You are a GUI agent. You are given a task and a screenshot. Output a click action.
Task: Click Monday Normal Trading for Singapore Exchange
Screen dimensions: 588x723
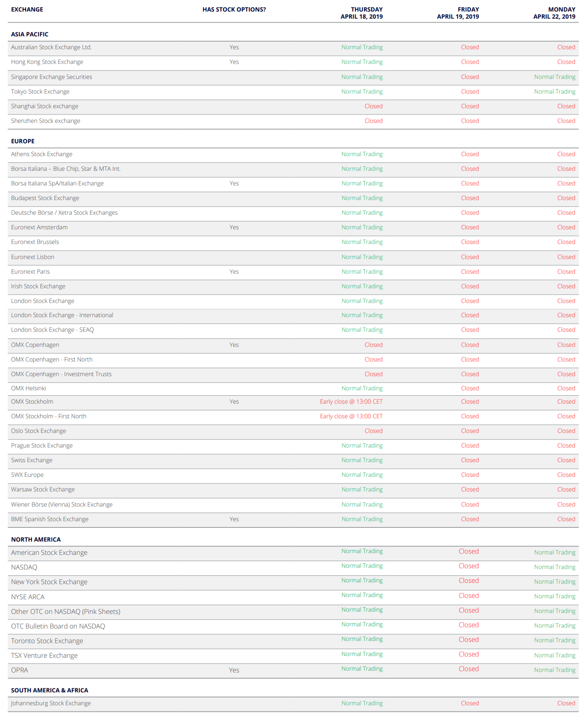coord(555,77)
